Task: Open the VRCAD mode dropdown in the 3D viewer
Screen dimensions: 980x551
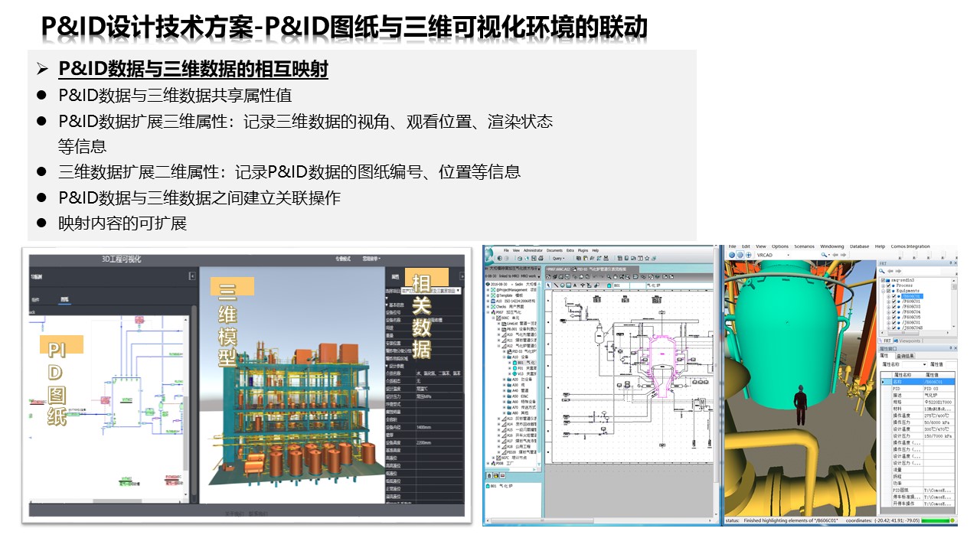Action: click(789, 255)
